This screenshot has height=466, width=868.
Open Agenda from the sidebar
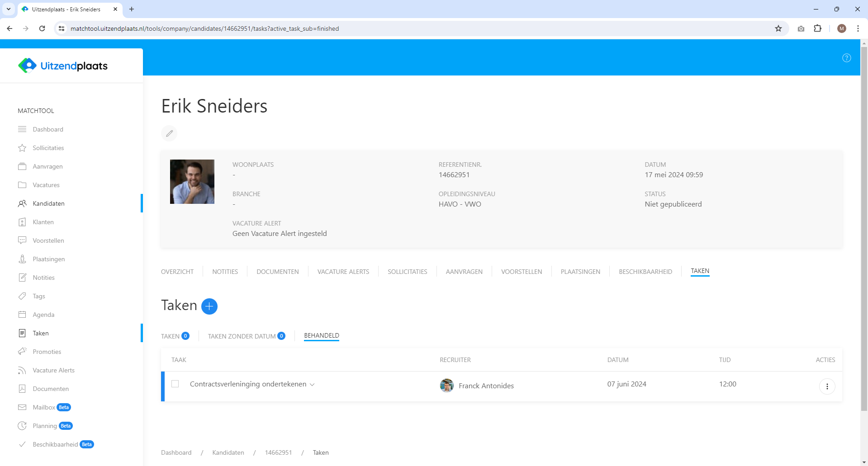click(x=43, y=315)
